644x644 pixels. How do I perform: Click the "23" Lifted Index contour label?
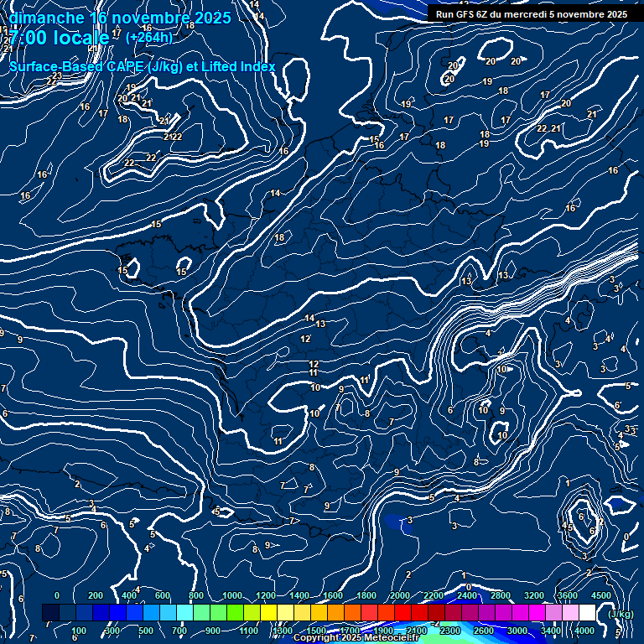tap(57, 75)
